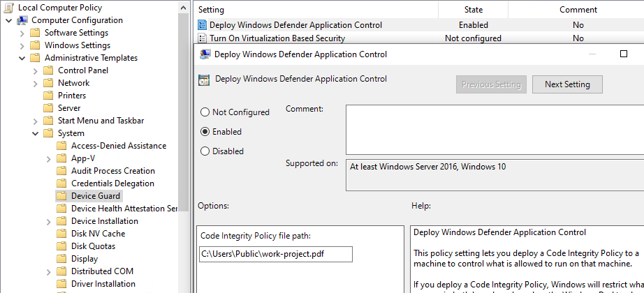Click the Driver Installation folder icon

click(61, 284)
